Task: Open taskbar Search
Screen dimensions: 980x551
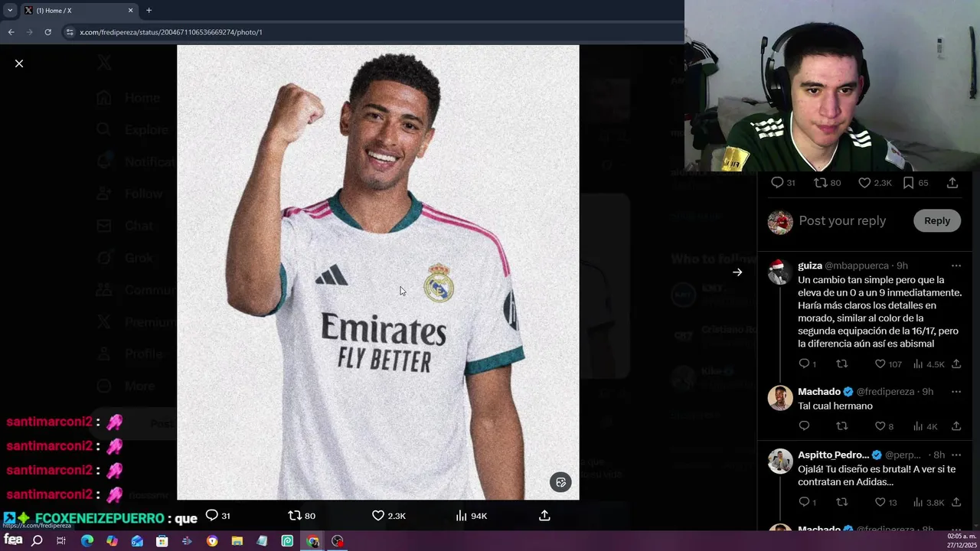Action: click(x=37, y=541)
